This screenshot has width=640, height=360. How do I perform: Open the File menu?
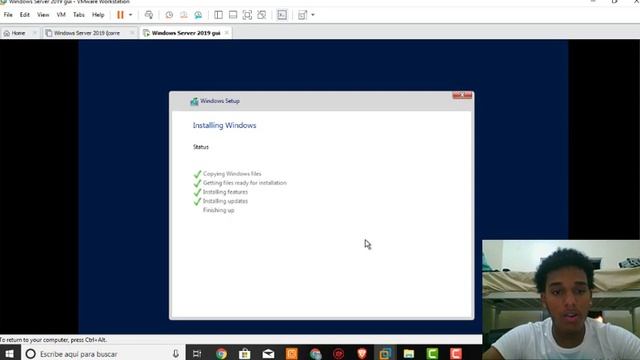coord(8,15)
